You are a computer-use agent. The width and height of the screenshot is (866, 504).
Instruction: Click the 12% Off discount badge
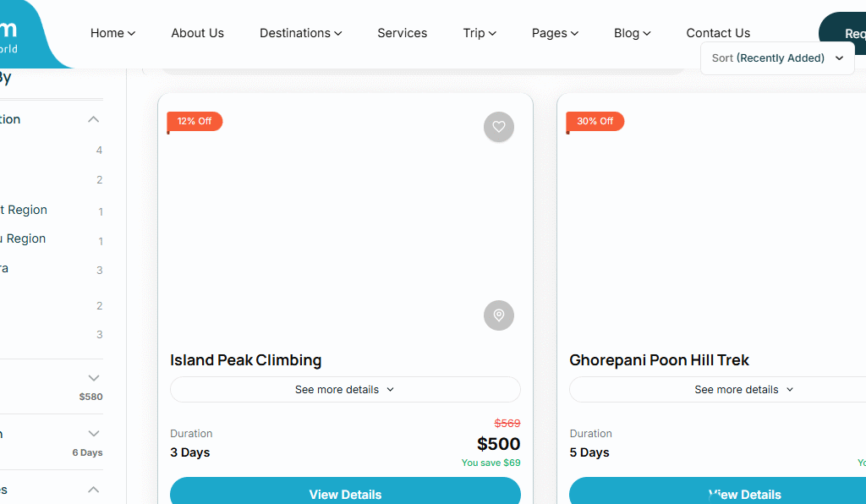pos(195,121)
